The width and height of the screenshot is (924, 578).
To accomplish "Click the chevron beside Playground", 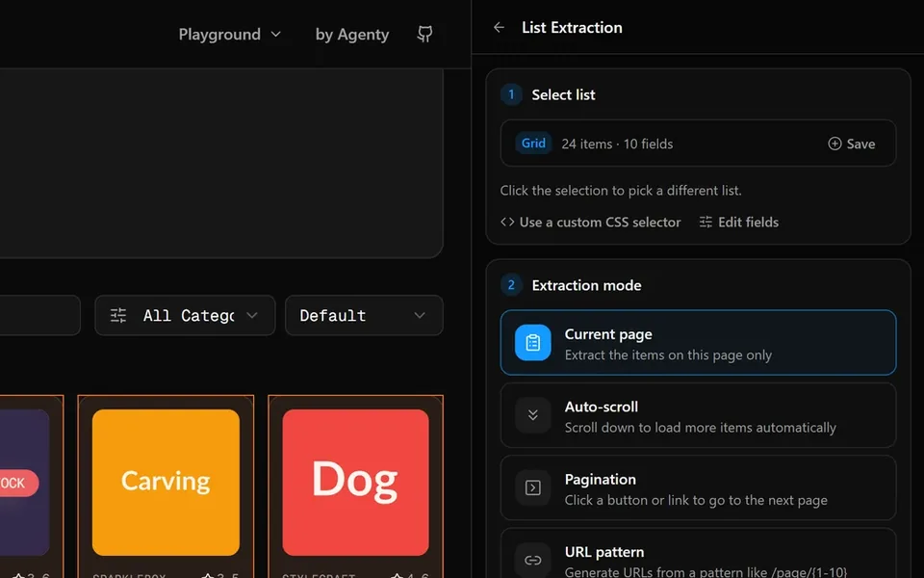I will [276, 35].
